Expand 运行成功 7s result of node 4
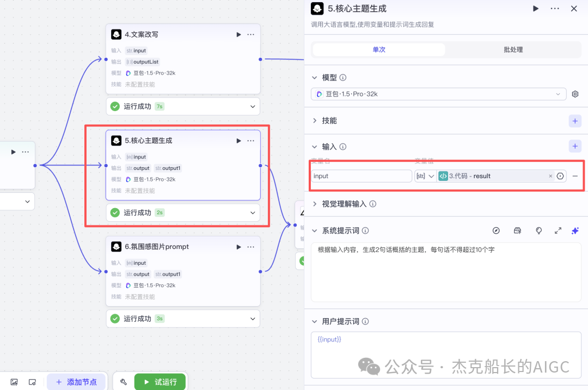 [x=253, y=107]
